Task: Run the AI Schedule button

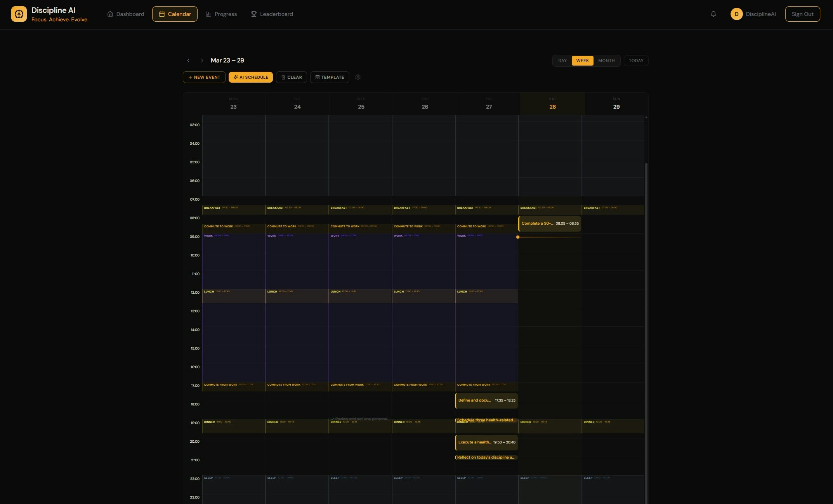Action: [x=251, y=77]
